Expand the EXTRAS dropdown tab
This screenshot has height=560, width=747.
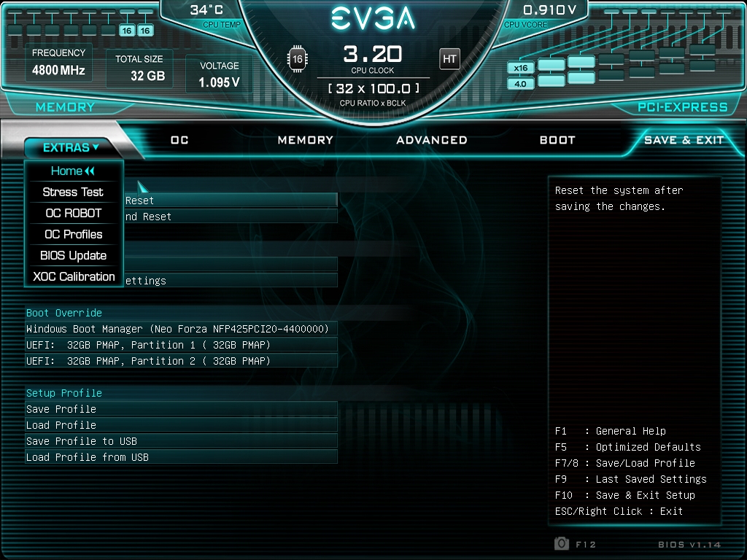[71, 147]
